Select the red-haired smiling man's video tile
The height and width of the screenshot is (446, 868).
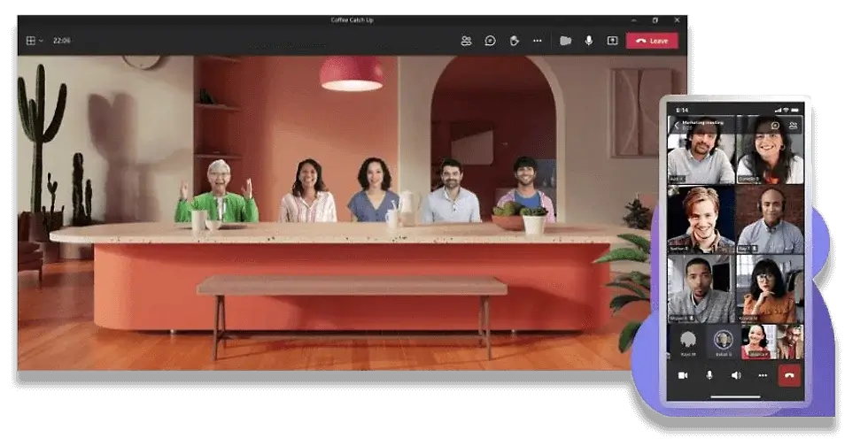coord(701,219)
